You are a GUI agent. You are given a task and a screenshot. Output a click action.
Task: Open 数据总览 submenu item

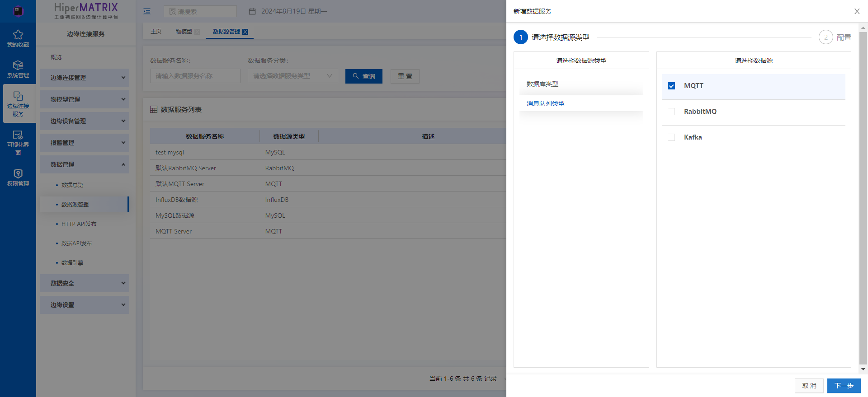(x=72, y=185)
